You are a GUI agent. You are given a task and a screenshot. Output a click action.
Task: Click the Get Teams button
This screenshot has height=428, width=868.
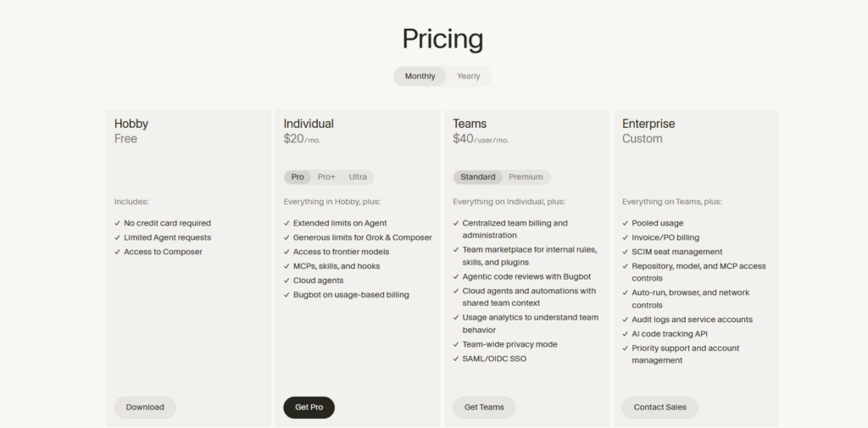(484, 408)
